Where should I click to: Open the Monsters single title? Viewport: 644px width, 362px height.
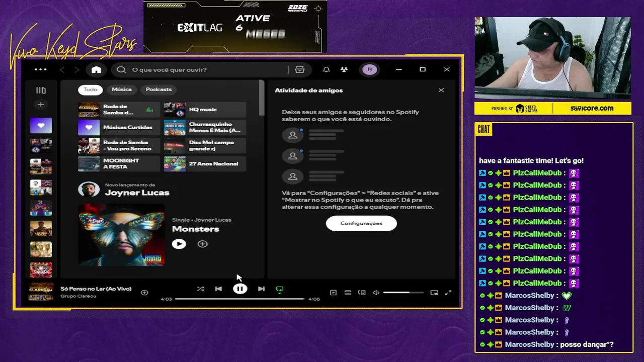pyautogui.click(x=196, y=229)
